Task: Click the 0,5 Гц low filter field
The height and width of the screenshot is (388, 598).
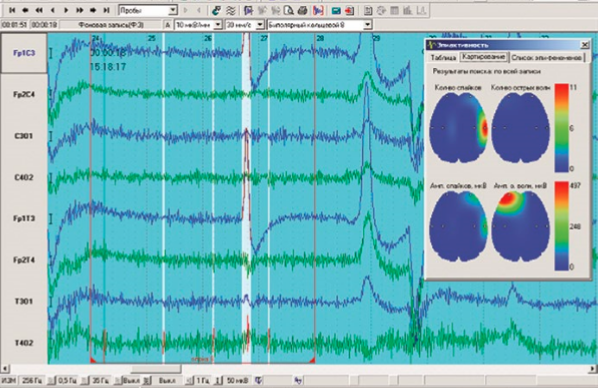Action: [68, 380]
